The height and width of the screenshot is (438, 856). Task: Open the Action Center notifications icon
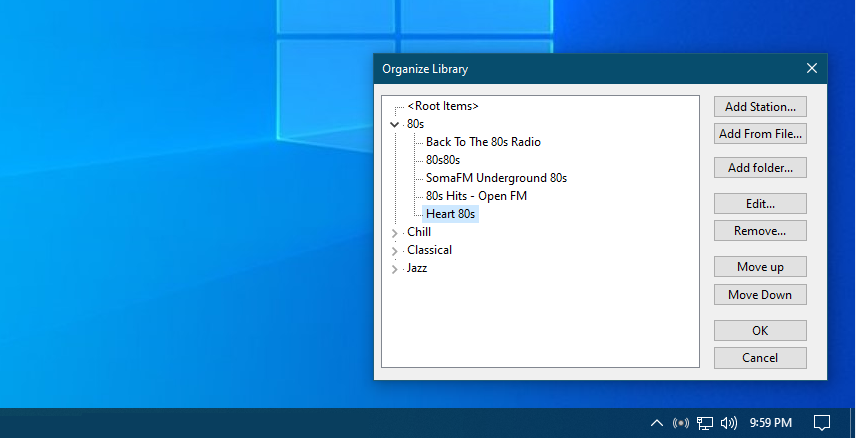click(x=822, y=423)
